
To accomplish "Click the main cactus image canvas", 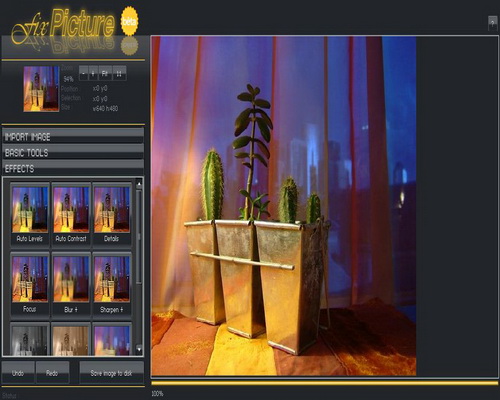I will pyautogui.click(x=284, y=206).
